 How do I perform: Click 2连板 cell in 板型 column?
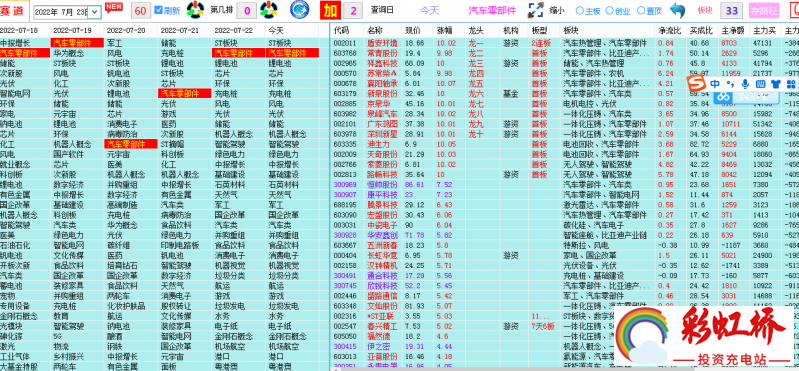tap(540, 43)
